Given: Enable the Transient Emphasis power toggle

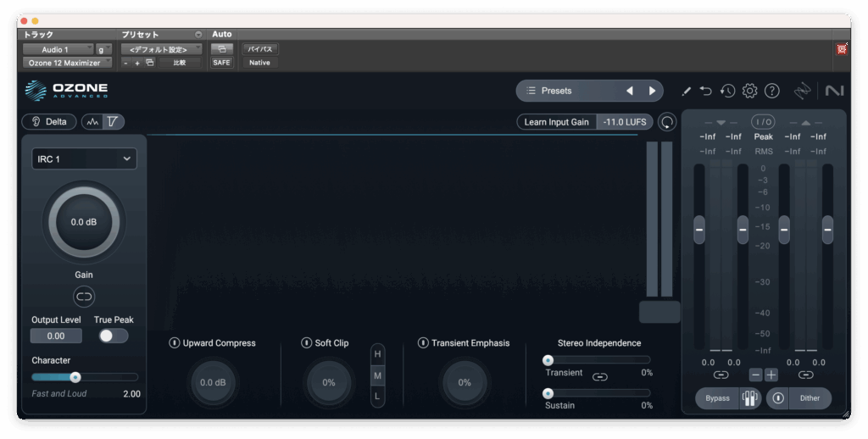Looking at the screenshot, I should click(x=423, y=343).
